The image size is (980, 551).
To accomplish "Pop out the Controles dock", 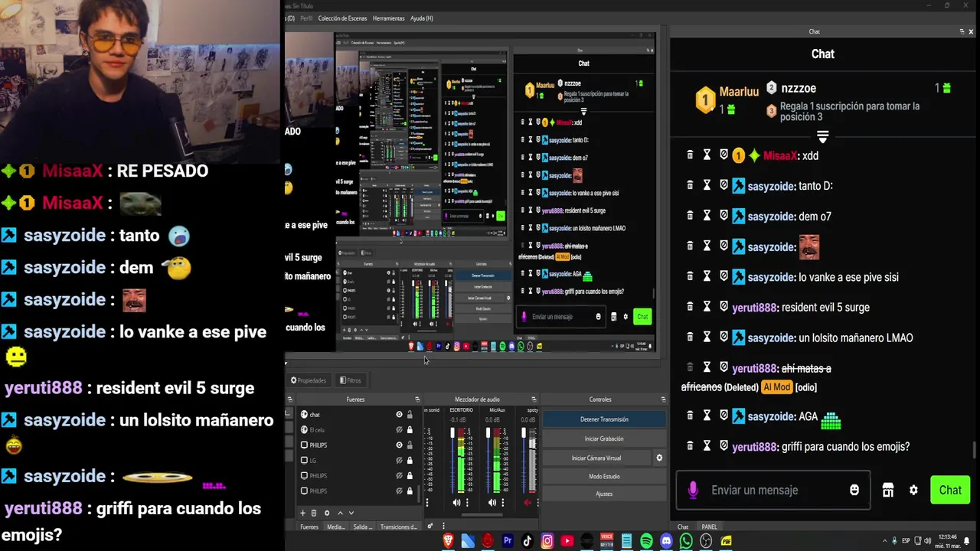I will (x=663, y=399).
